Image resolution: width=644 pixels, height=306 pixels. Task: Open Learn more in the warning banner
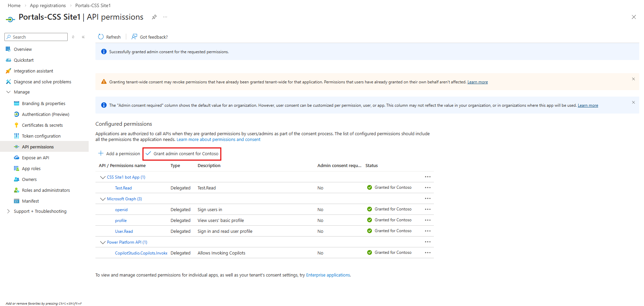pos(478,82)
